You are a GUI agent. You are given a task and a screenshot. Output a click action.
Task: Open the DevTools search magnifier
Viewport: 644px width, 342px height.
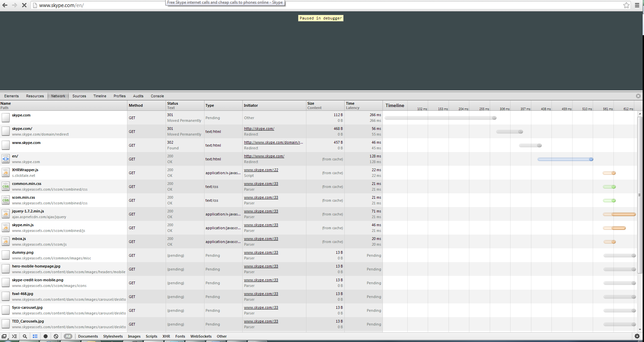click(x=25, y=336)
